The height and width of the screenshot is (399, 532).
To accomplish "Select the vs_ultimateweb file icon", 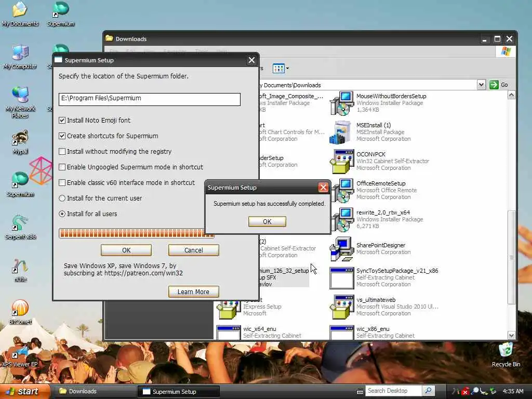I will pyautogui.click(x=342, y=307).
